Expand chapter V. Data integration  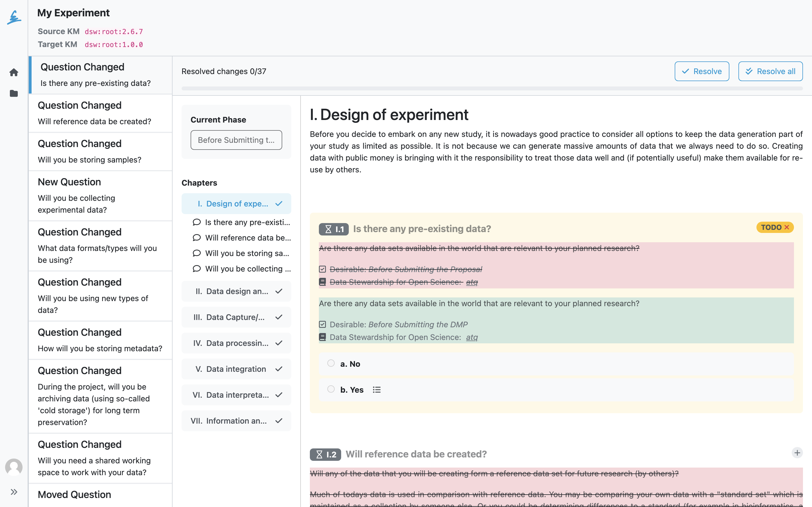click(x=236, y=369)
